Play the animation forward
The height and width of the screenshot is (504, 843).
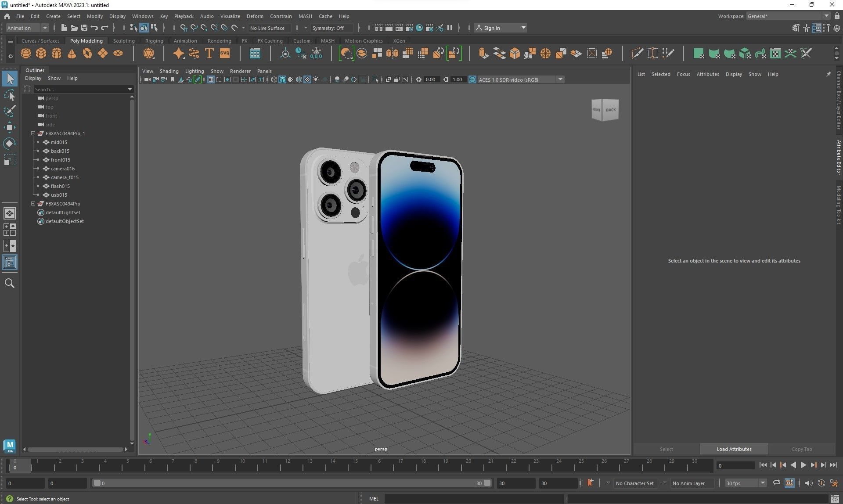803,465
